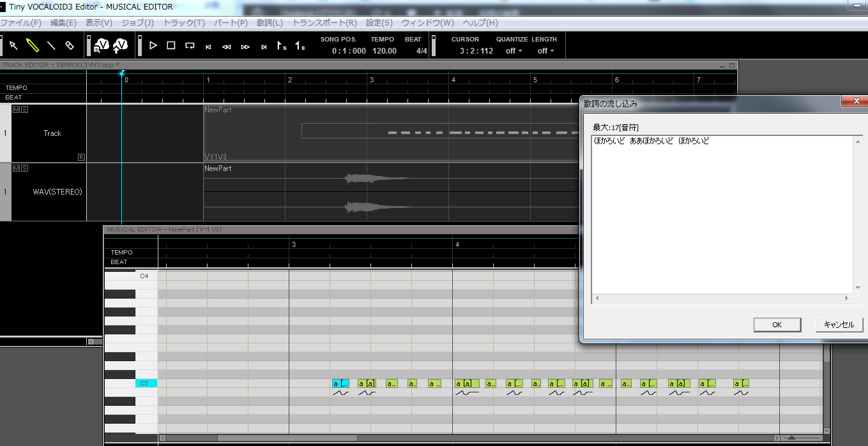Adjust the piano roll zoom slider
The height and width of the screenshot is (446, 868).
(x=791, y=438)
